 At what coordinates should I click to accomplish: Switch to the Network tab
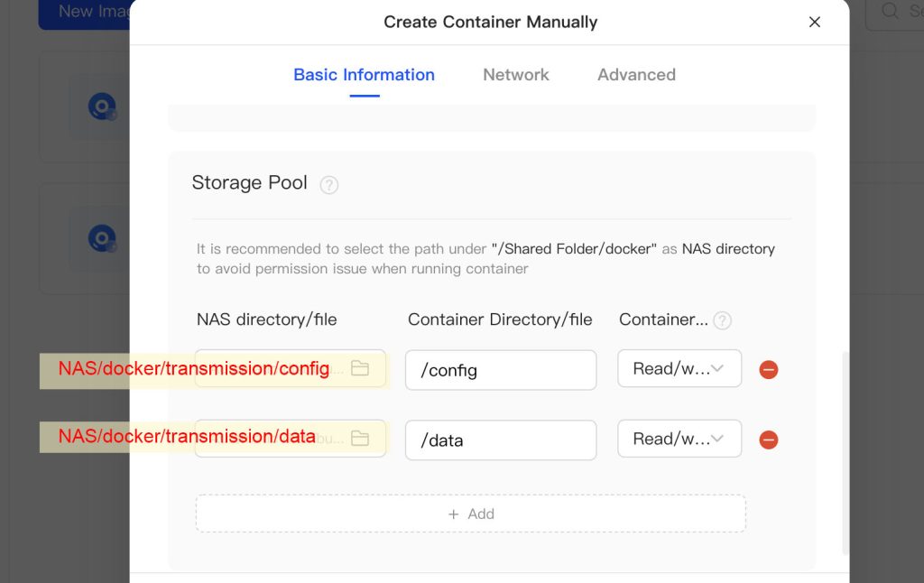(x=515, y=75)
